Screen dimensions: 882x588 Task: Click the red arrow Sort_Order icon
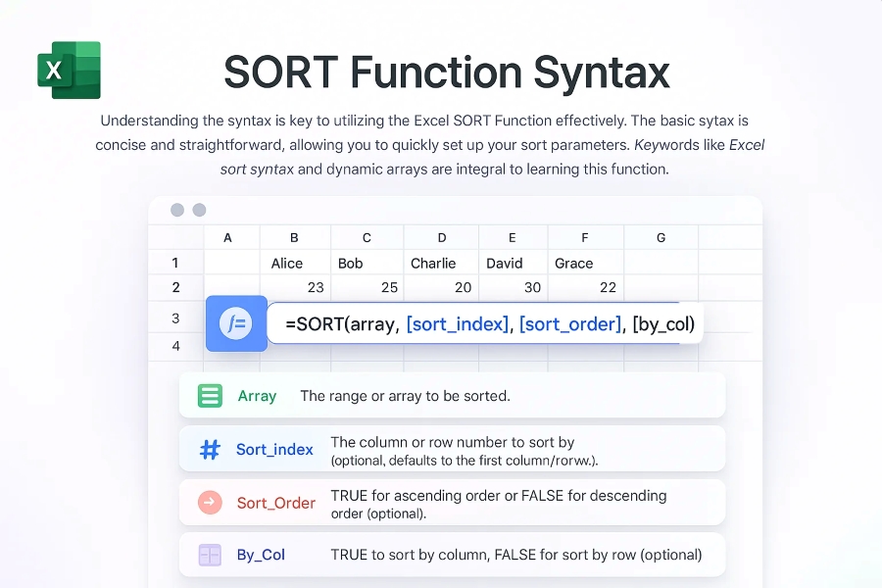pyautogui.click(x=210, y=503)
